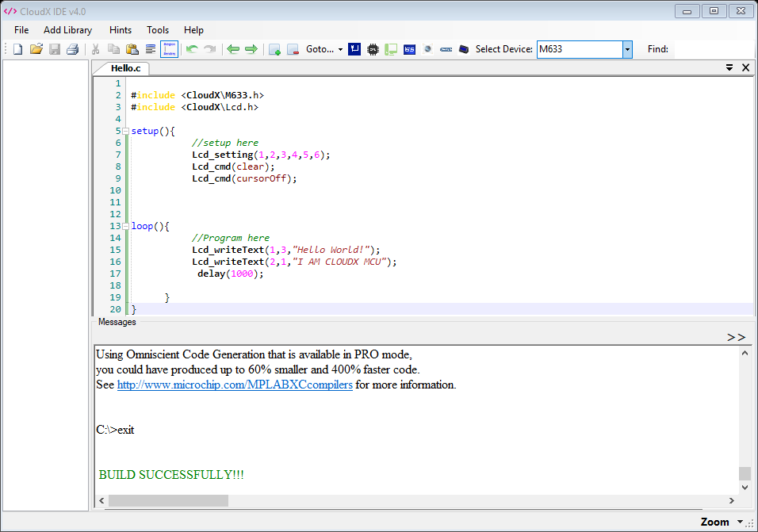Navigate back with the green left arrow
Viewport: 758px width, 532px height.
233,49
